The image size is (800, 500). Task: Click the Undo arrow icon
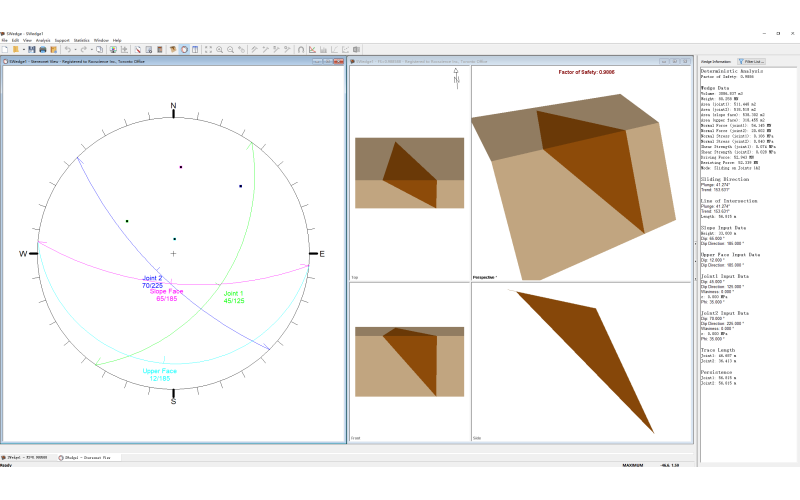[x=68, y=49]
